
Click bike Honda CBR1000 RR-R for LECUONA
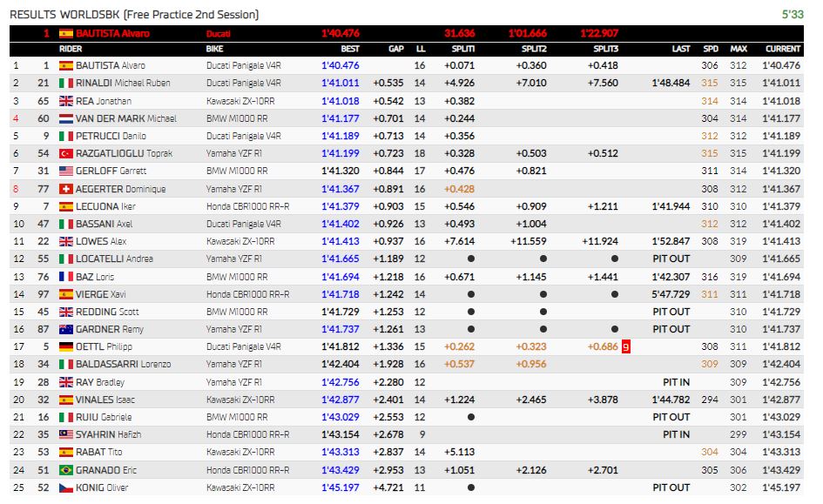[x=247, y=206]
